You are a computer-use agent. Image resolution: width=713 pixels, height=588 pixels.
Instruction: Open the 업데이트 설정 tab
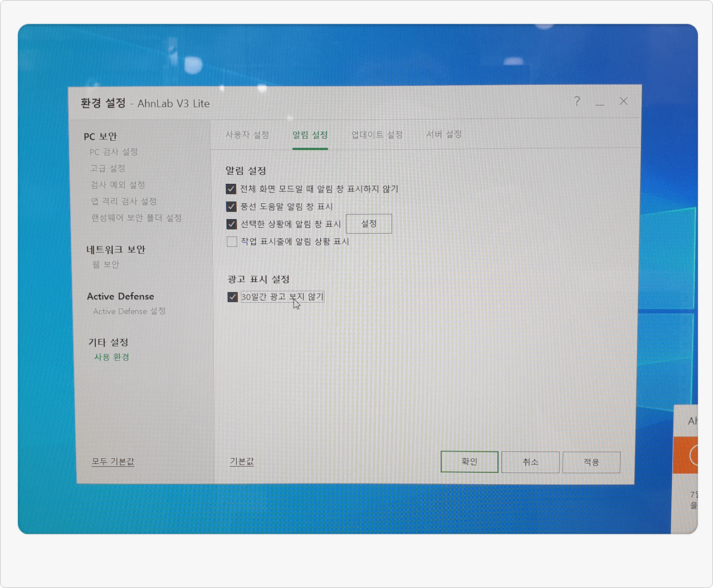[x=377, y=135]
